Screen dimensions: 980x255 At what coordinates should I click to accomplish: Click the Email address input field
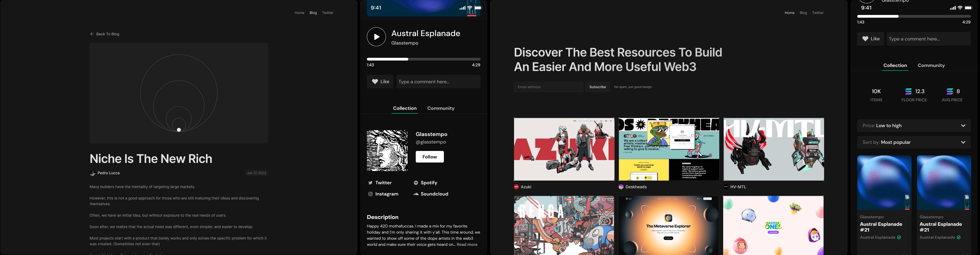pos(548,87)
